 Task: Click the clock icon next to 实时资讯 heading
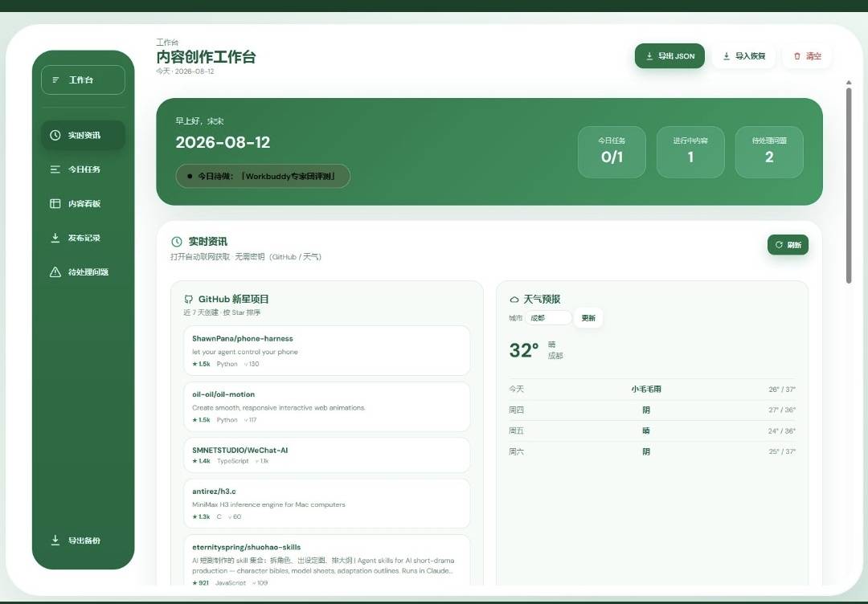tap(177, 242)
